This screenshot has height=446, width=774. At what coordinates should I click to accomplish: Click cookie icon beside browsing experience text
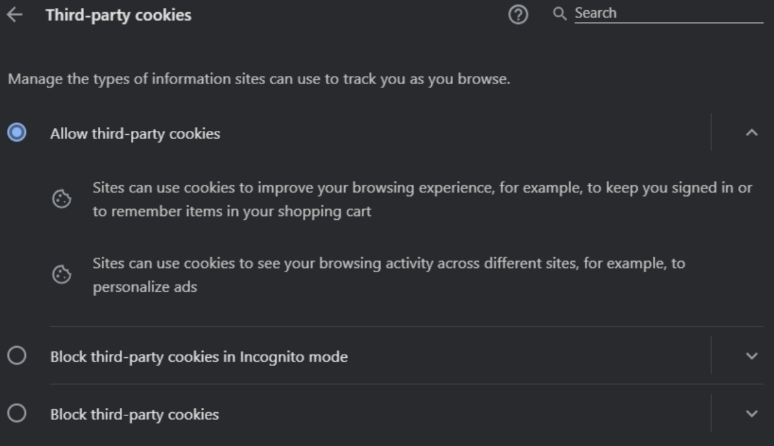click(x=62, y=199)
